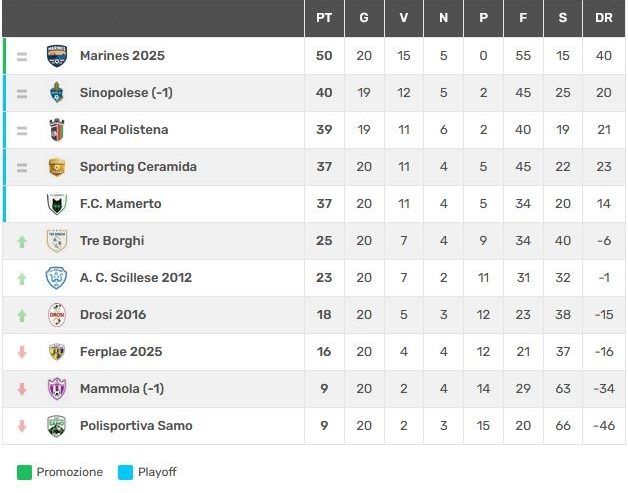Click the F.C. Mamerto team logo
The height and width of the screenshot is (493, 628).
pos(57,204)
